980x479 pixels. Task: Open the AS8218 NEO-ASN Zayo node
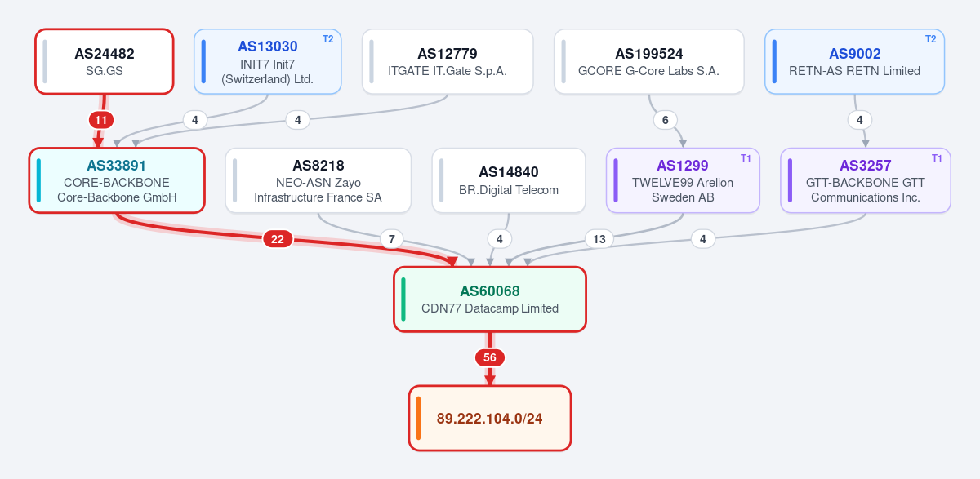318,180
